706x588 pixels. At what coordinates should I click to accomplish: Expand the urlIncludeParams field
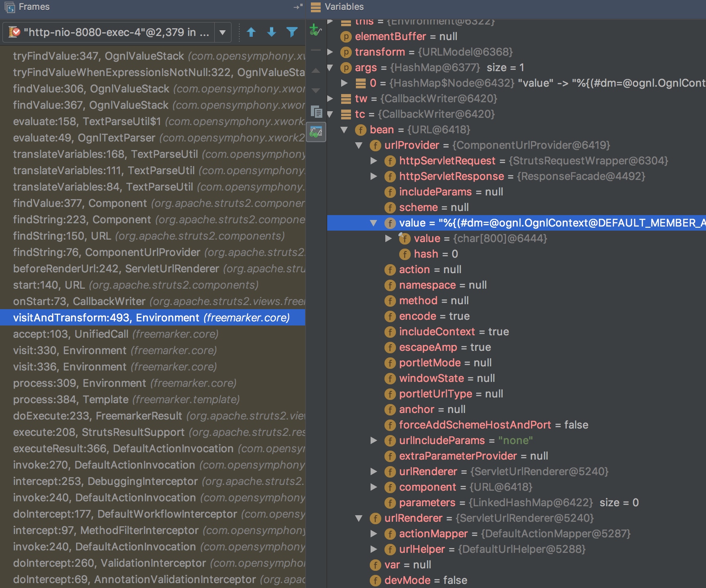373,440
